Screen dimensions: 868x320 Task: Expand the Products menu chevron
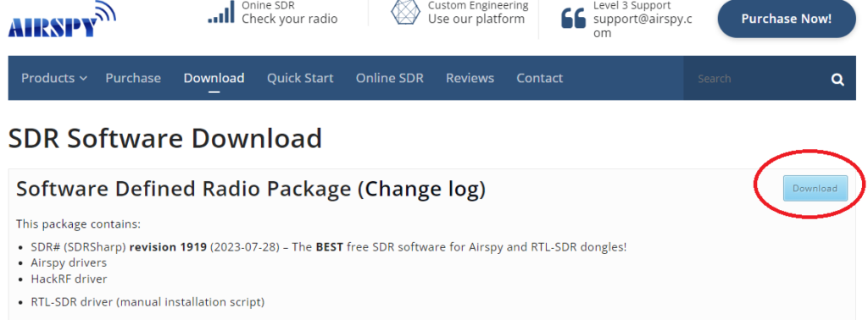click(83, 79)
